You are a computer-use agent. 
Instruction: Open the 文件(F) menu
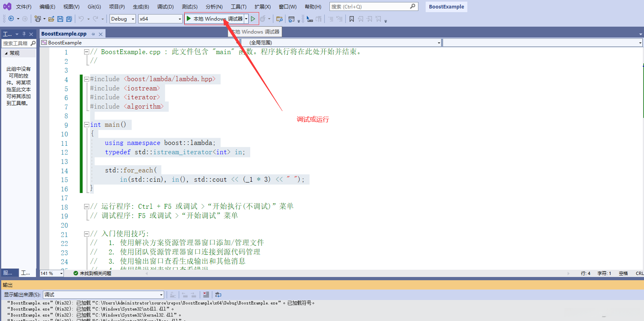pyautogui.click(x=24, y=6)
